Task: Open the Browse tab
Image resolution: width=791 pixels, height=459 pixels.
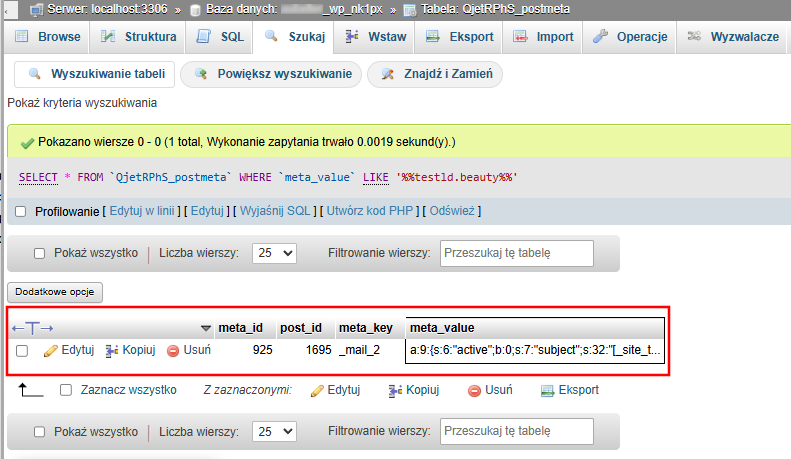Action: 47,37
